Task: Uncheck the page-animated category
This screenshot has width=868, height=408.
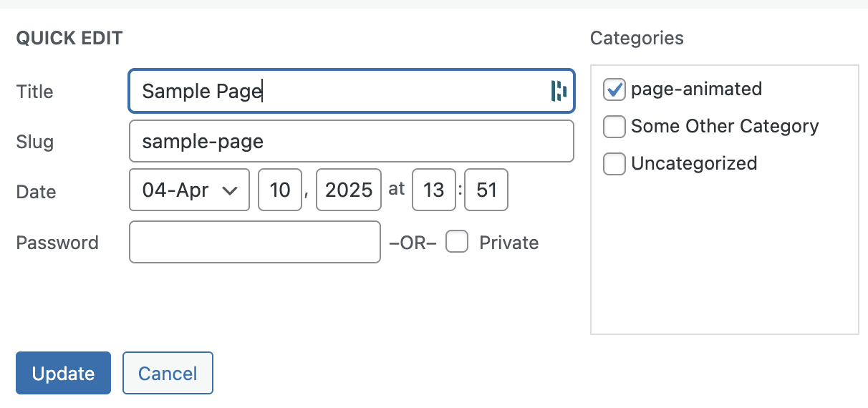Action: tap(614, 89)
